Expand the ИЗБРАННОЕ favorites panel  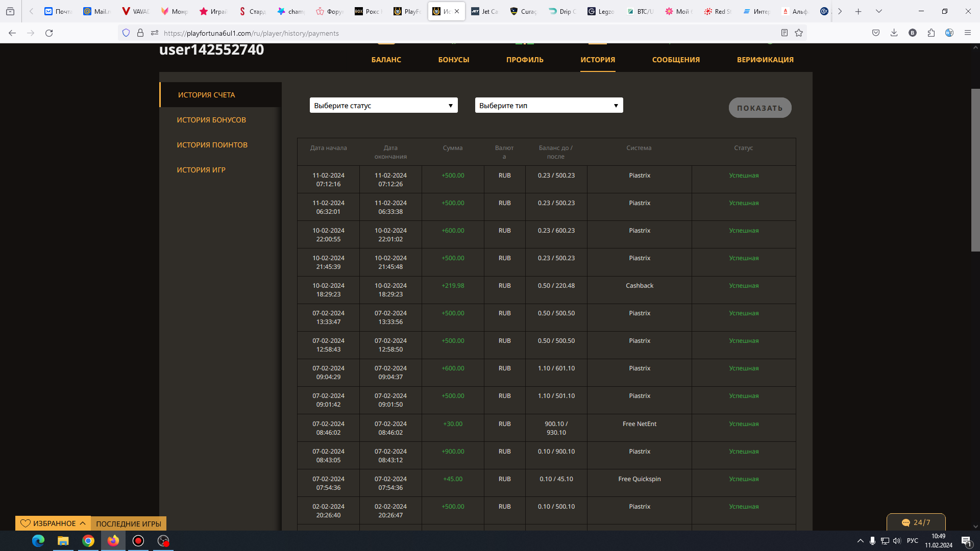click(53, 523)
